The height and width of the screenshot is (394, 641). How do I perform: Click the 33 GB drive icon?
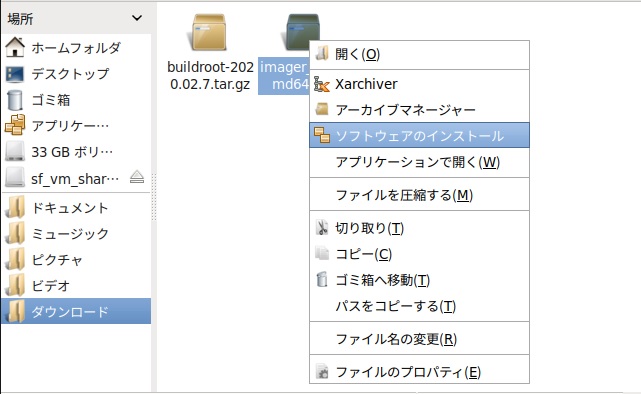(x=15, y=151)
